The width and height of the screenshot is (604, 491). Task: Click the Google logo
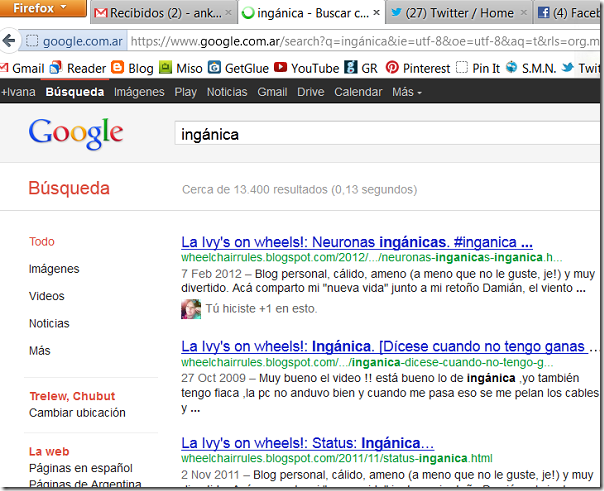point(76,133)
